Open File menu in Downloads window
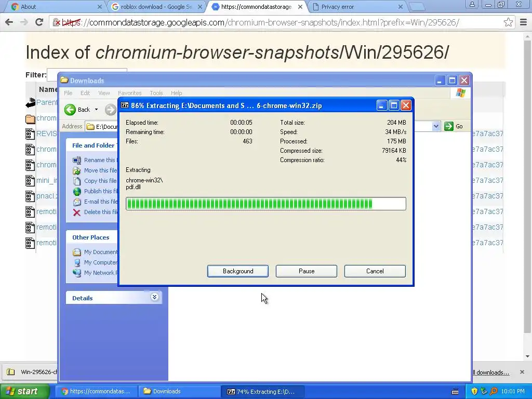This screenshot has height=399, width=532. (x=68, y=92)
